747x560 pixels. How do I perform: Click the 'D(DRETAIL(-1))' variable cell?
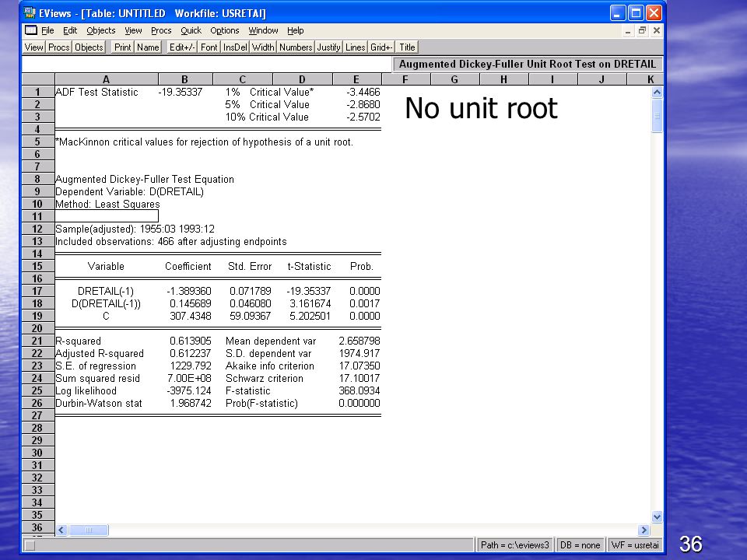(x=106, y=303)
